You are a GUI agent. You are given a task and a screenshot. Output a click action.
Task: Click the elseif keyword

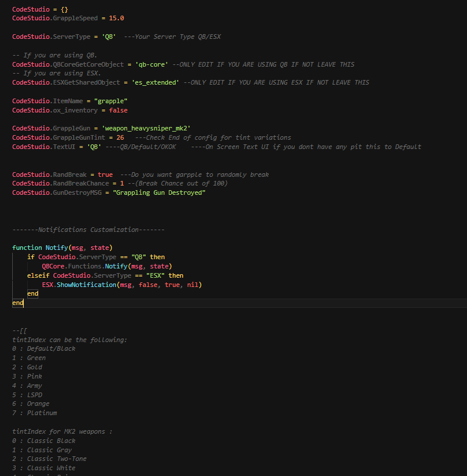point(38,275)
